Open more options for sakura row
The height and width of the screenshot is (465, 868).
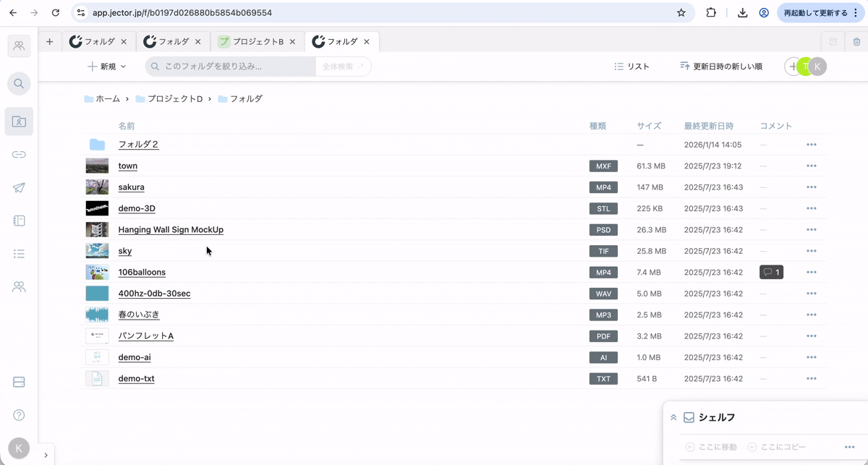point(811,187)
